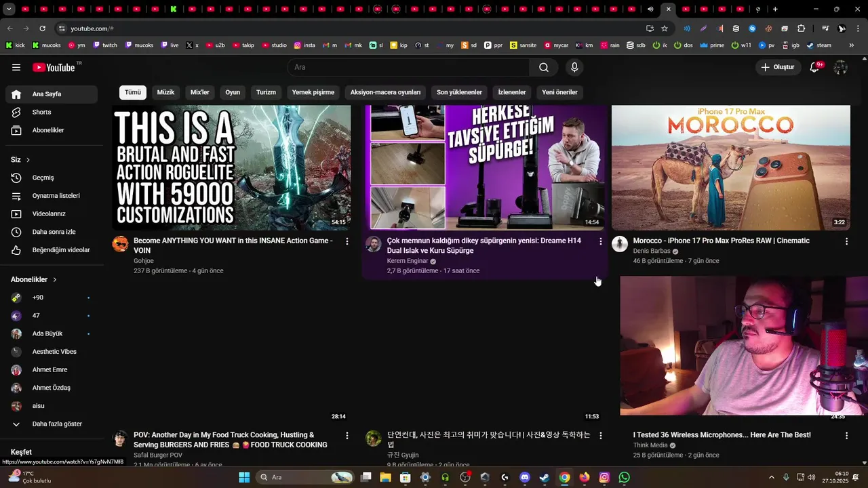Open the tab search dropdown arrow
Viewport: 868px width, 488px height.
click(x=9, y=9)
